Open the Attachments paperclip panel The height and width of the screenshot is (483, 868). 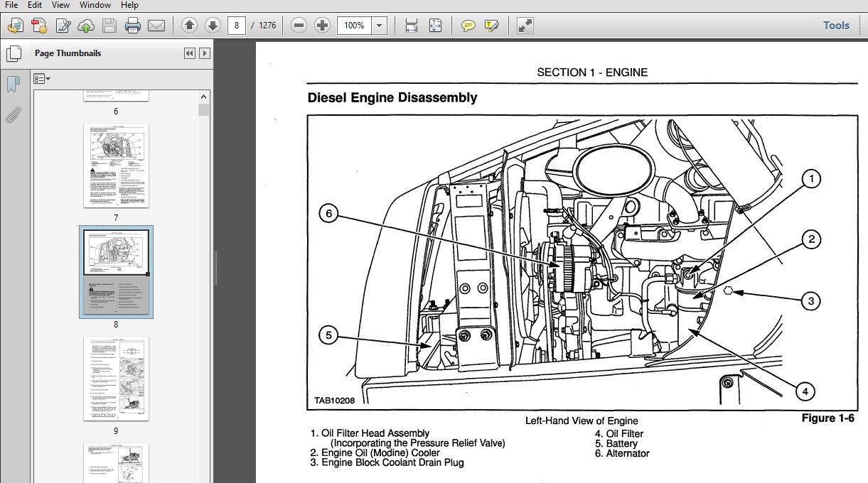tap(13, 114)
